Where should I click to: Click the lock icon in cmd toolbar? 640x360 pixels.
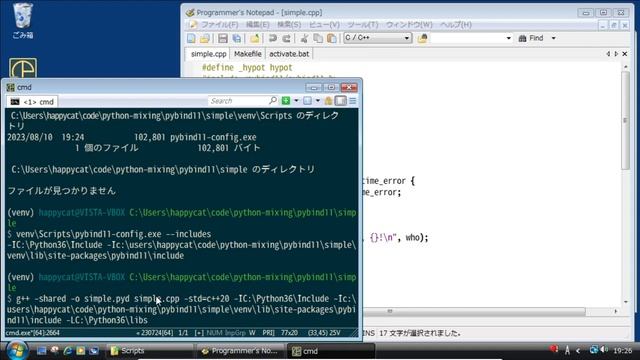click(329, 100)
